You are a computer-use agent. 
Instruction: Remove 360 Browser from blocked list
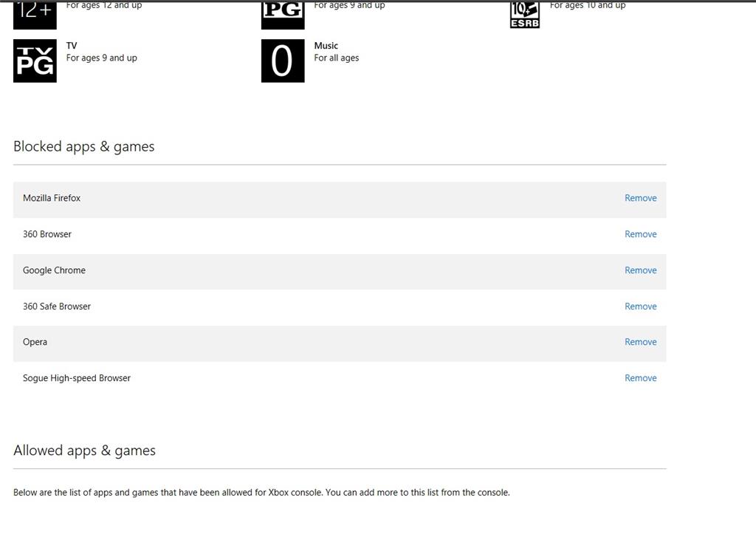pos(640,234)
